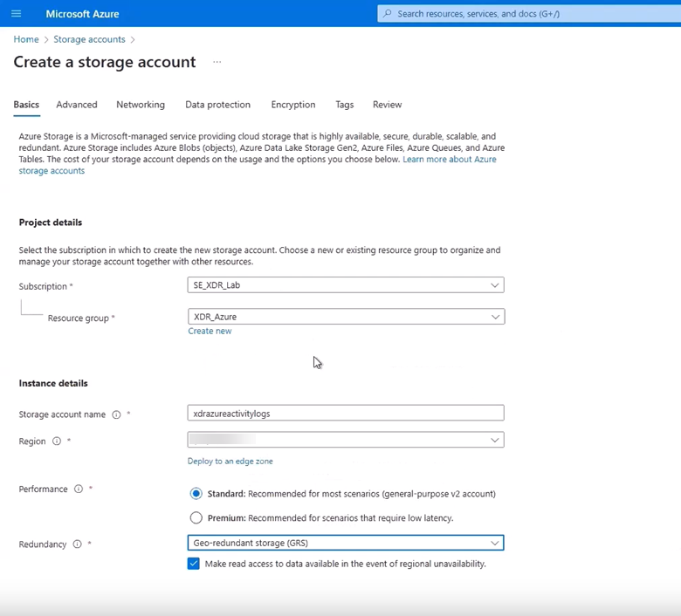Uncheck make read access available checkbox

coord(194,565)
